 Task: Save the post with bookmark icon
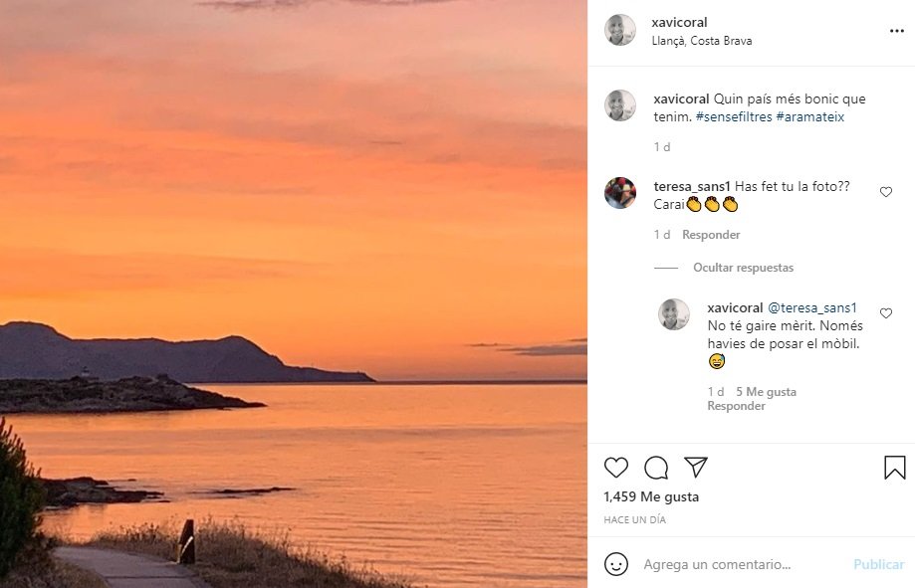894,468
